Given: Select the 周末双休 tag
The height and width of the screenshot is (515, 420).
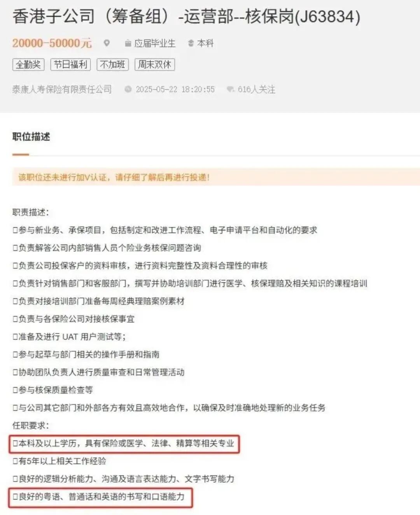Looking at the screenshot, I should pos(155,64).
